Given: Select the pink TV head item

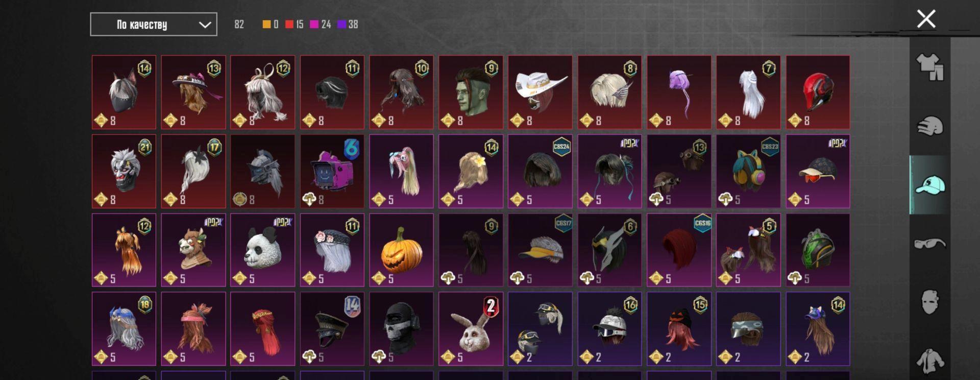Looking at the screenshot, I should tap(332, 171).
